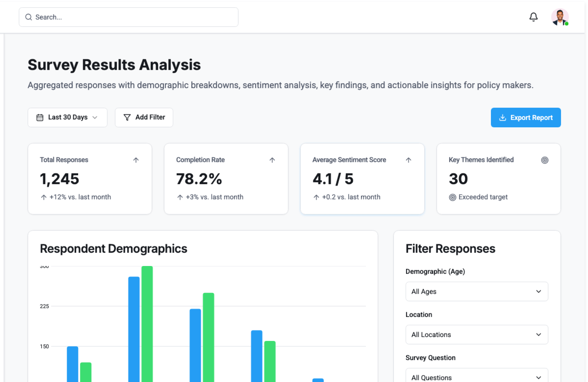Open the Last 30 Days dropdown
The width and height of the screenshot is (588, 382).
click(67, 118)
